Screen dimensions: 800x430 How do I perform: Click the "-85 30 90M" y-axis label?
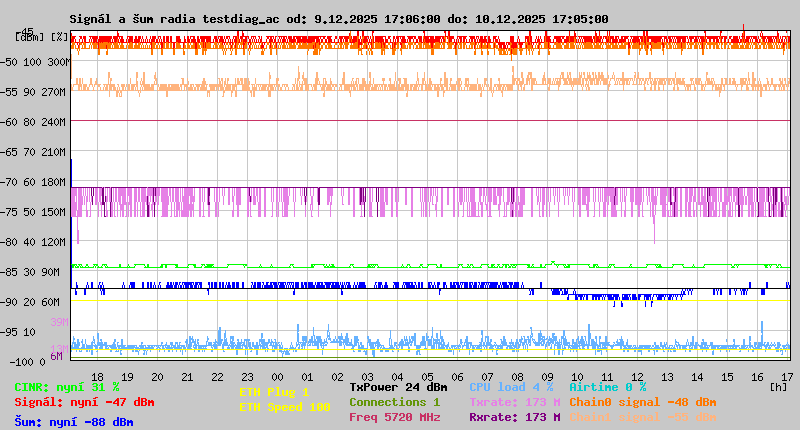point(31,272)
